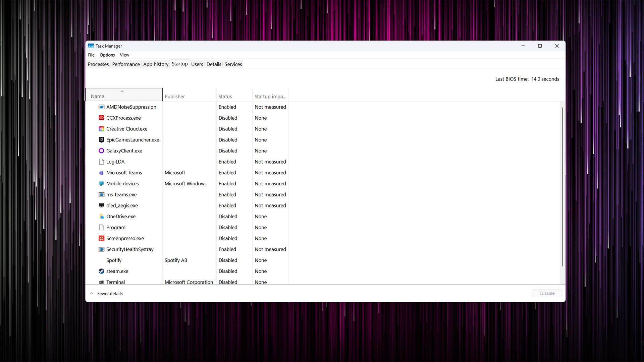Image resolution: width=644 pixels, height=362 pixels.
Task: Click Disabled status for steam.exe
Action: coord(228,271)
